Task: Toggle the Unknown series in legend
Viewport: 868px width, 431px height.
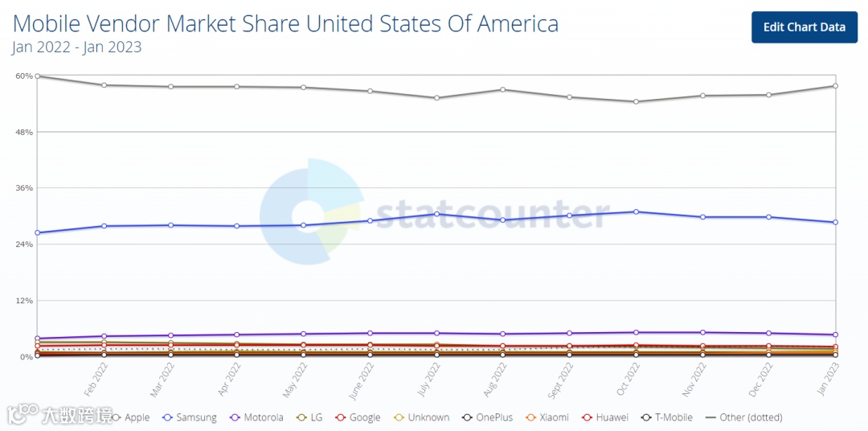Action: pyautogui.click(x=421, y=417)
